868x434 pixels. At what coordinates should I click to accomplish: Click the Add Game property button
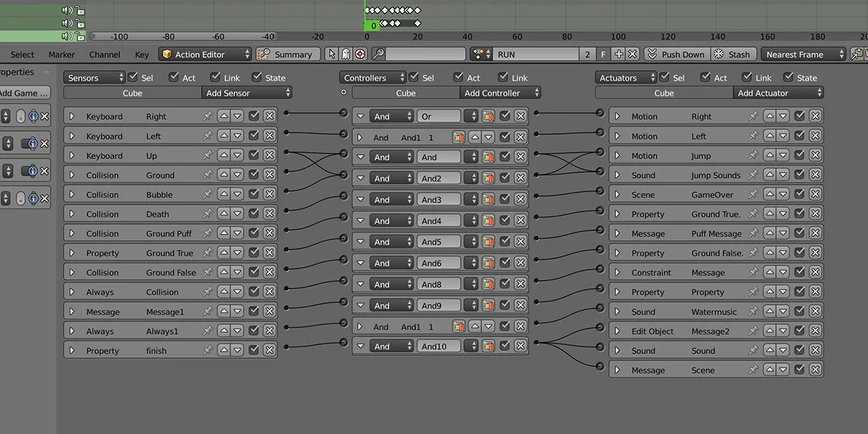point(25,93)
